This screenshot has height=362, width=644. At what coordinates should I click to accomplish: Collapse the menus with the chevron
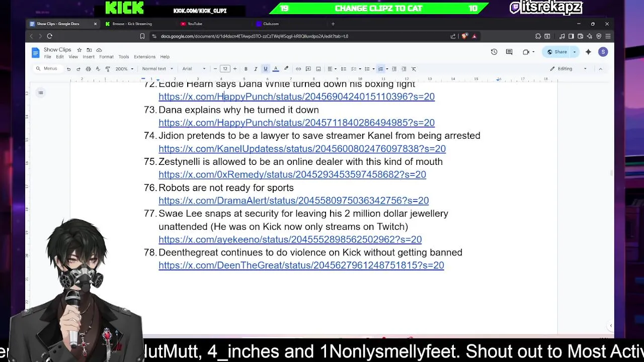pyautogui.click(x=600, y=69)
